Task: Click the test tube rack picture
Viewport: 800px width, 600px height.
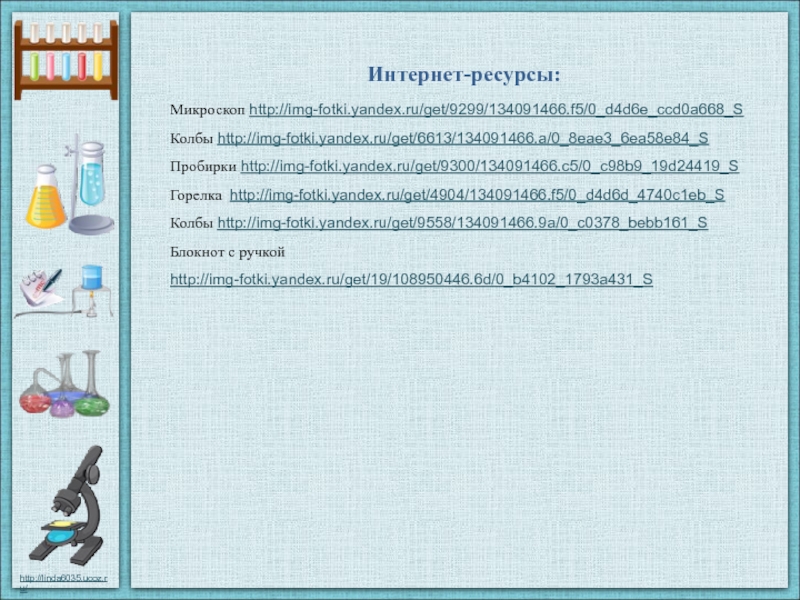Action: pyautogui.click(x=66, y=60)
